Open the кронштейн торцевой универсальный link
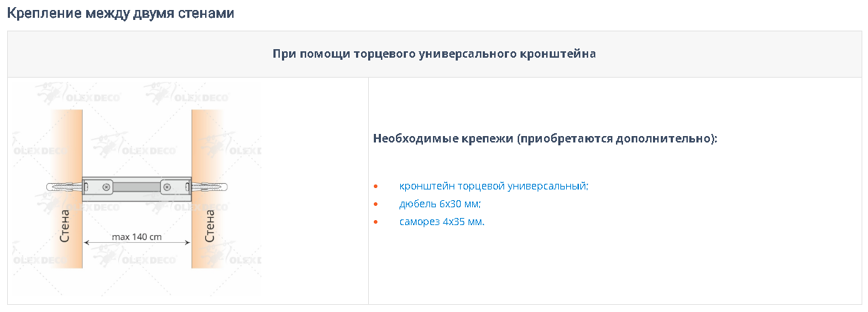868x312 pixels. click(x=493, y=187)
